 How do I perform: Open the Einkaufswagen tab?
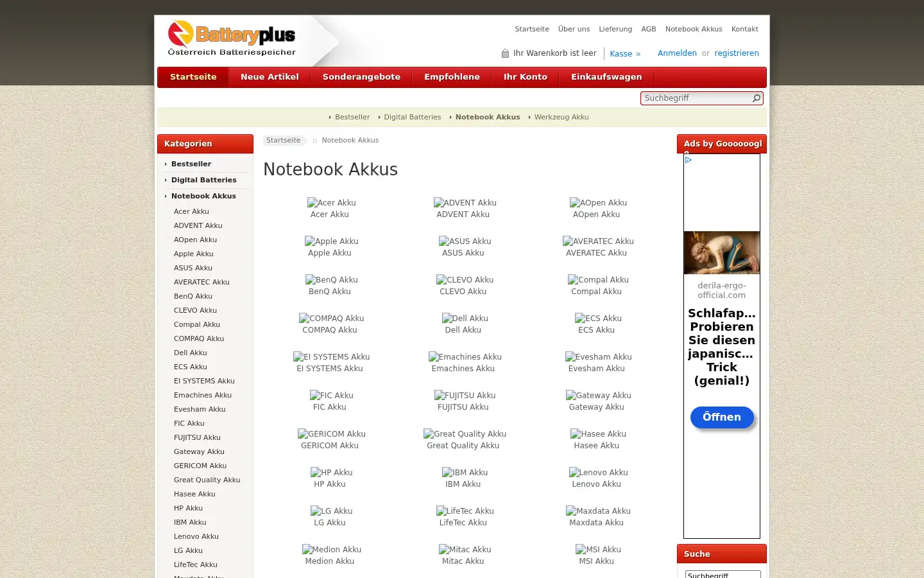[606, 77]
